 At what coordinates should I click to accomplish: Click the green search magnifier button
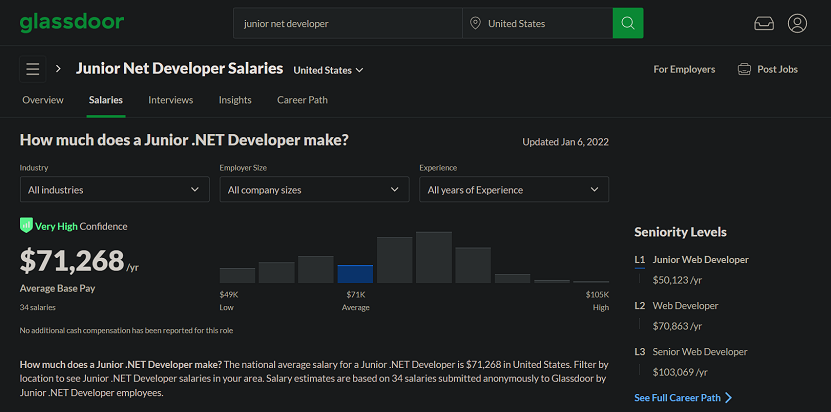click(627, 23)
